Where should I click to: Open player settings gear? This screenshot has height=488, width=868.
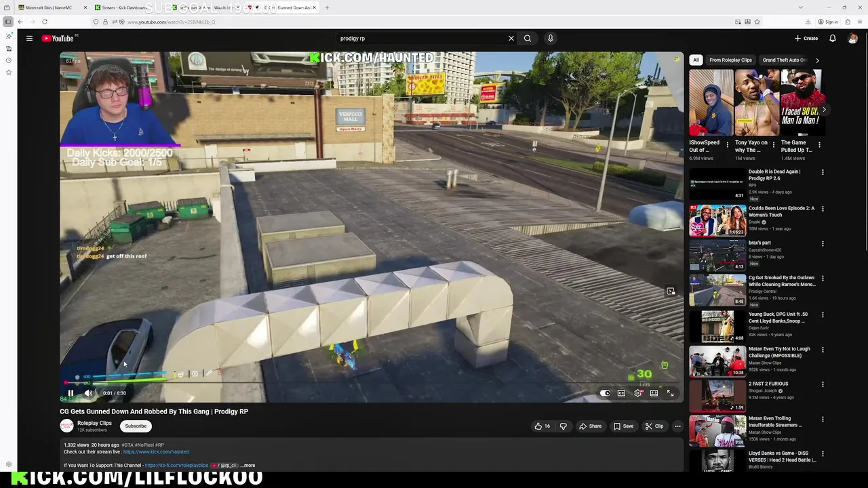click(638, 393)
